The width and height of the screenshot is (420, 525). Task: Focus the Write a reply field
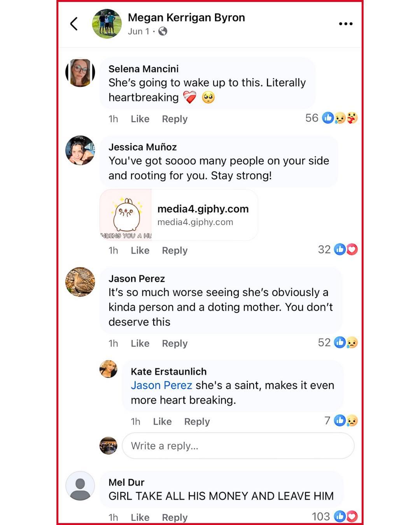(238, 446)
